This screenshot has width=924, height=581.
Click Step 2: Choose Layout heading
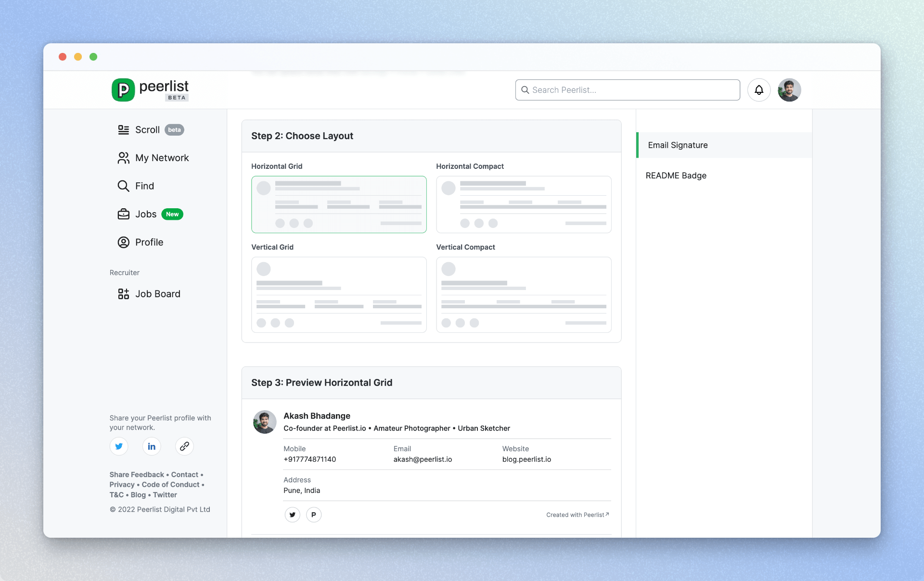coord(302,136)
